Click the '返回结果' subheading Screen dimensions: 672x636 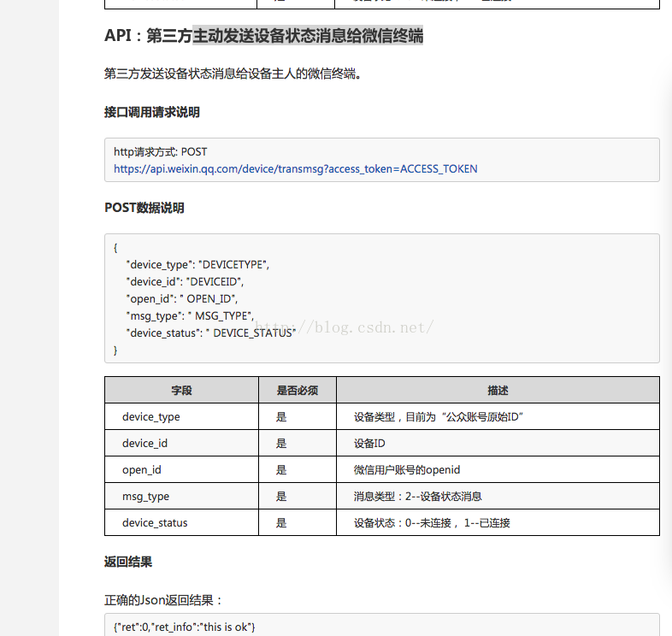(x=128, y=562)
